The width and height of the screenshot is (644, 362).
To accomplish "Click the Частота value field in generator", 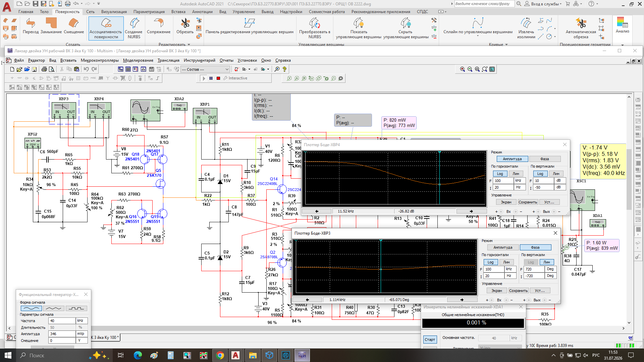I will [62, 321].
